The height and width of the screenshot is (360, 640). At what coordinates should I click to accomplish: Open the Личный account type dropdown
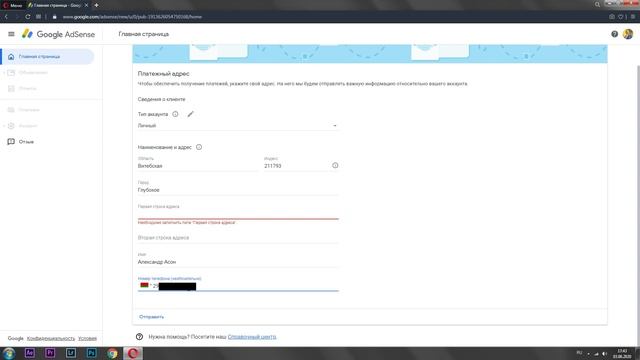[238, 126]
